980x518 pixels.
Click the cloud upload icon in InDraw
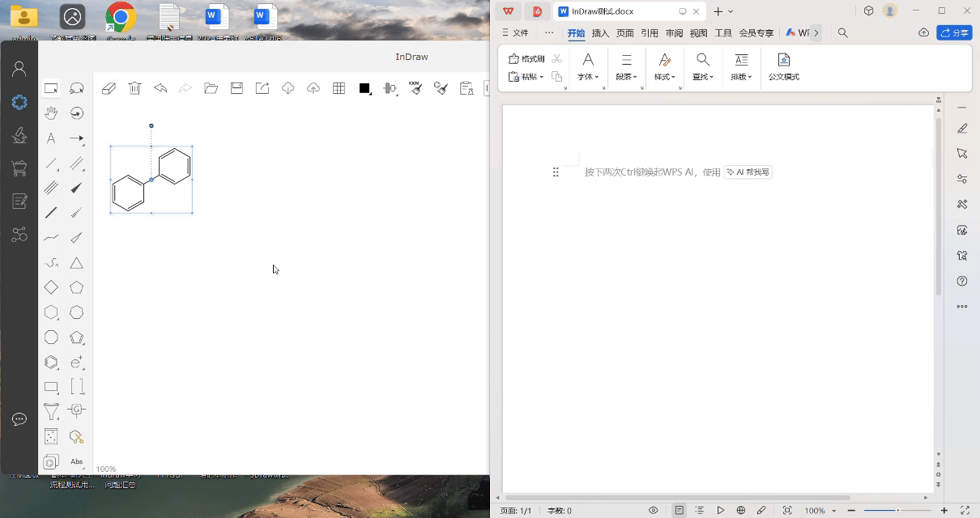[313, 88]
